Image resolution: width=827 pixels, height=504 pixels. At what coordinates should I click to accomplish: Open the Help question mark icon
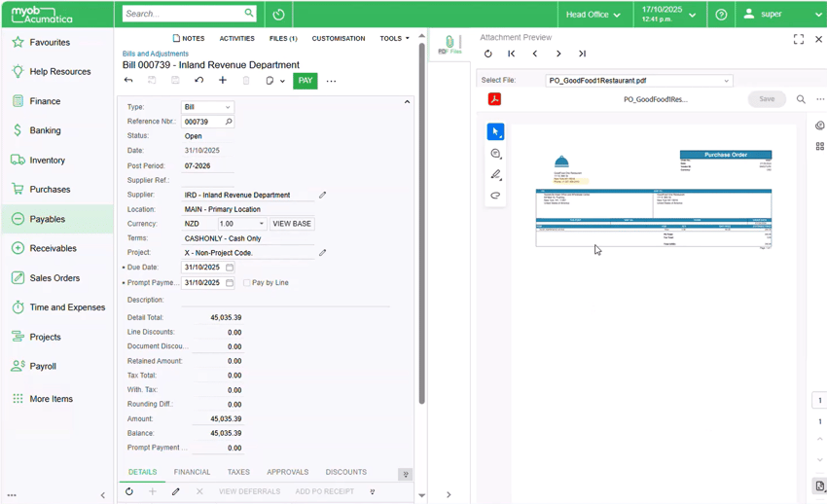tap(721, 15)
